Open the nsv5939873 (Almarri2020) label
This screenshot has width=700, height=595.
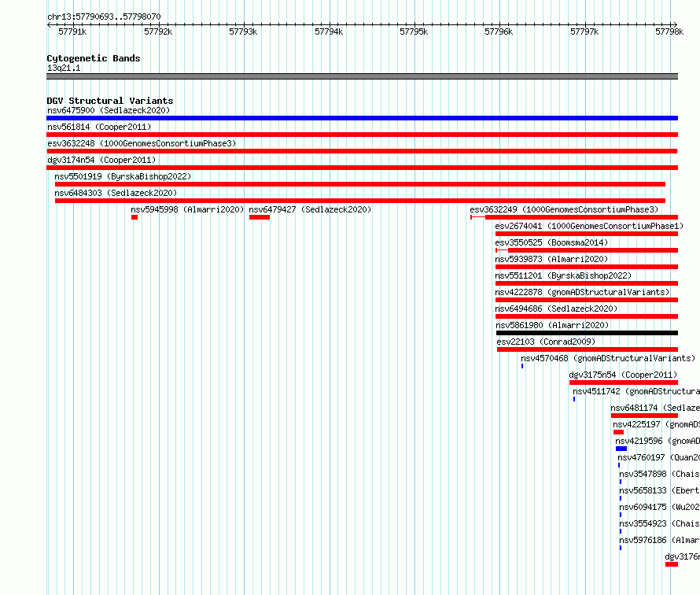click(551, 259)
